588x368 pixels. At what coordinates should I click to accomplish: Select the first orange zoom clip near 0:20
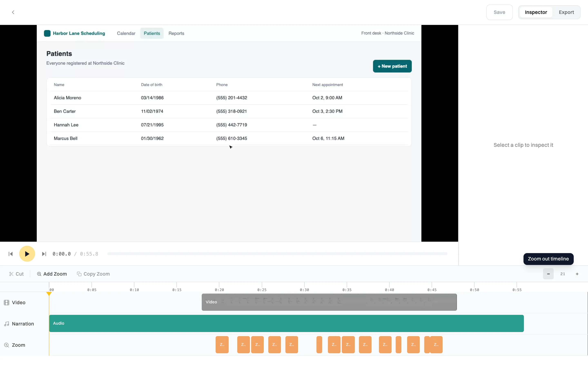(222, 345)
